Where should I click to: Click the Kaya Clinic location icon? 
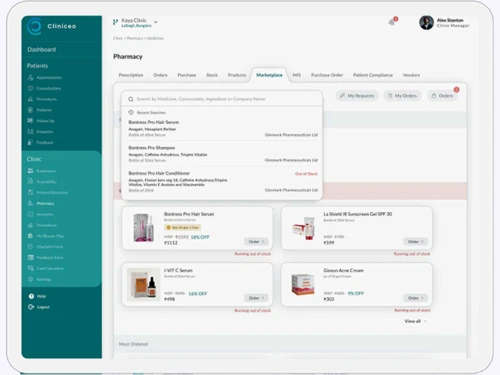tap(115, 22)
